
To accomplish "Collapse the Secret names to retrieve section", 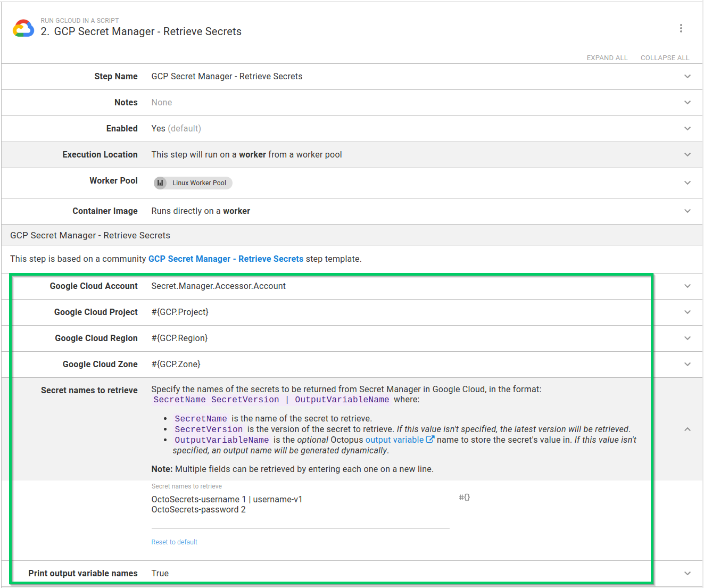I will [x=687, y=429].
